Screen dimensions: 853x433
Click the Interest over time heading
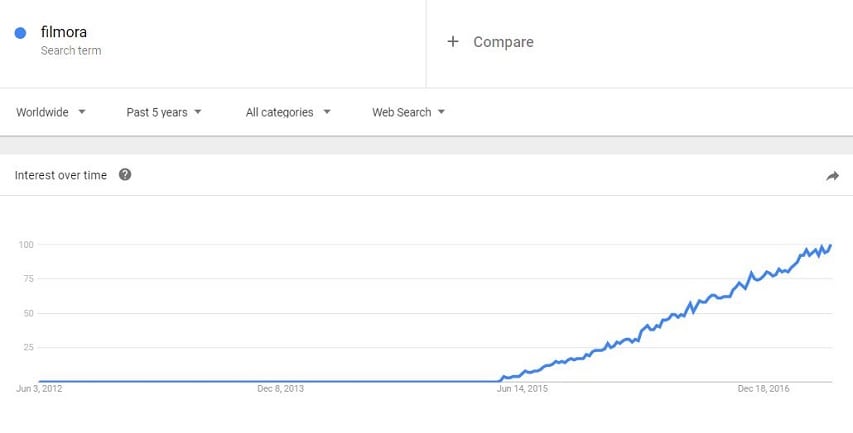pyautogui.click(x=60, y=175)
